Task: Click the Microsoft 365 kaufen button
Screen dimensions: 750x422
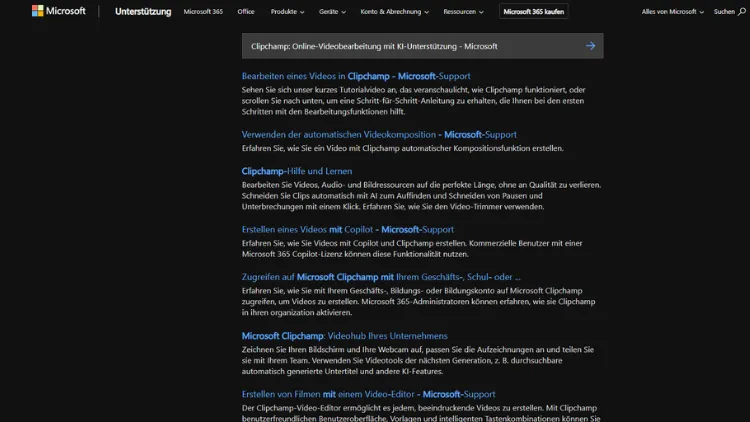Action: pos(533,11)
